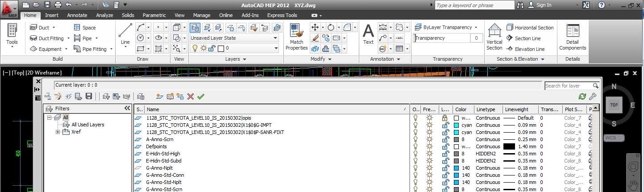
Task: Switch to the Parametric ribbon tab
Action: (x=154, y=15)
